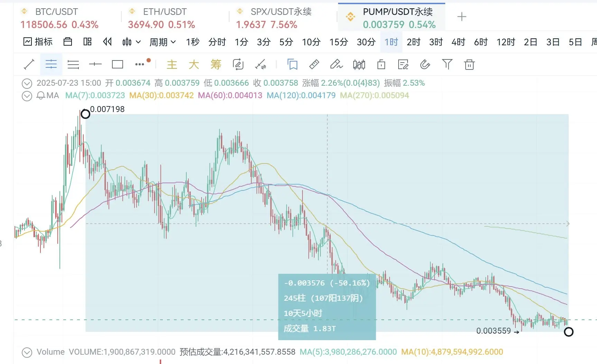Select the three parallel lines tool
Image resolution: width=597 pixels, height=364 pixels.
pos(73,64)
